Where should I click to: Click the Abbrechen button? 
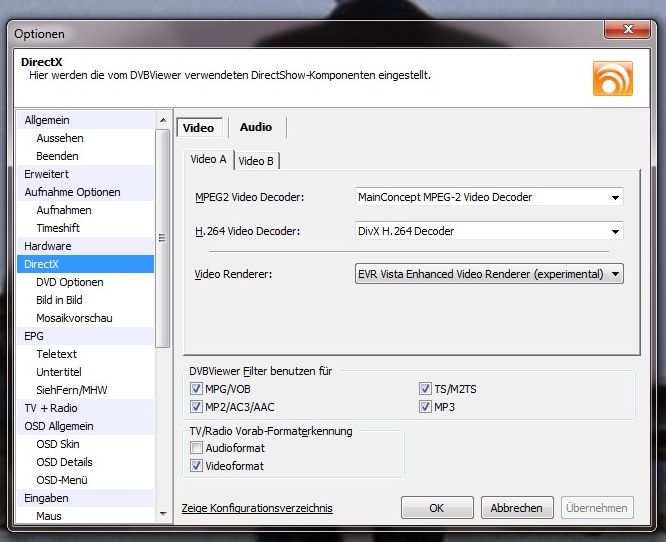pyautogui.click(x=516, y=508)
